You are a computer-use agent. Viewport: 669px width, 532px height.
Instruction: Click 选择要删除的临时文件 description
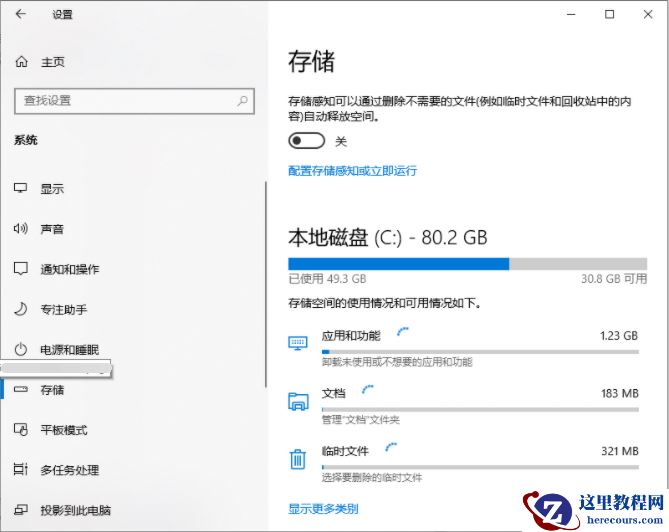pyautogui.click(x=372, y=477)
